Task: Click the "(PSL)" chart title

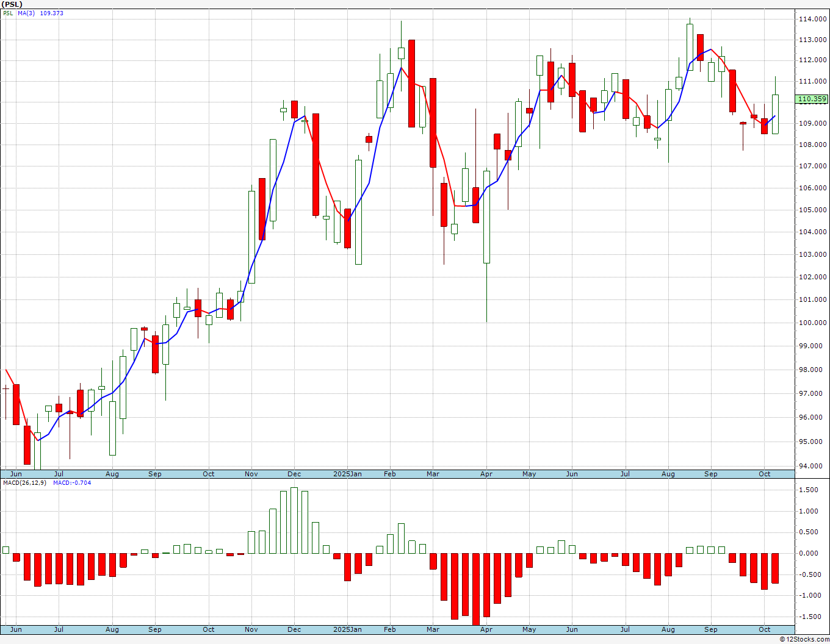Action: (x=12, y=4)
